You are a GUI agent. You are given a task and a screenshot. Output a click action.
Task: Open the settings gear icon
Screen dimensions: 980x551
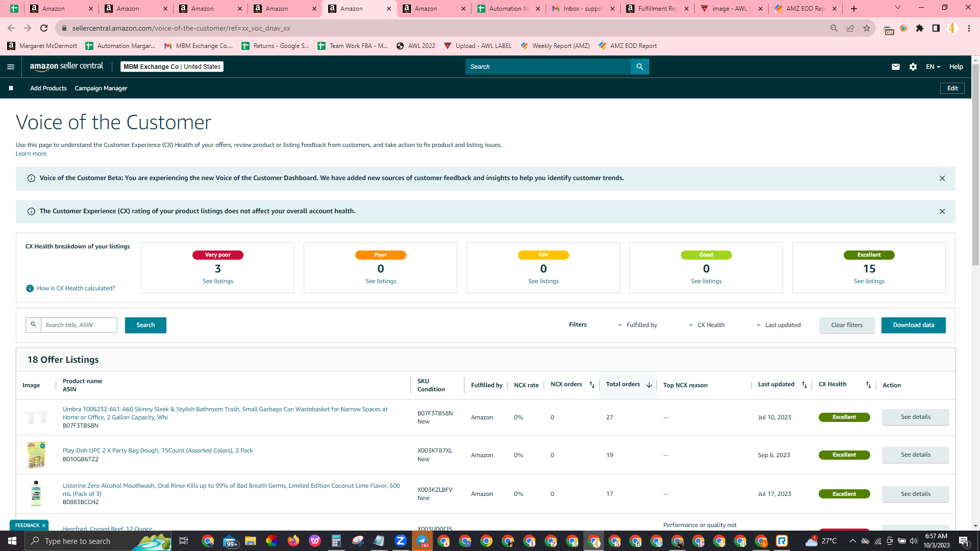pyautogui.click(x=913, y=67)
